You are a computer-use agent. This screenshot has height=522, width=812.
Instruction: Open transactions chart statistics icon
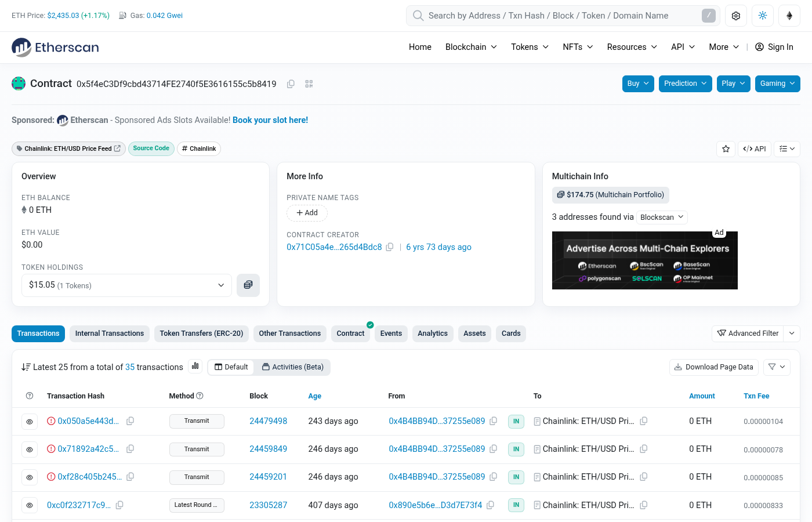click(x=195, y=366)
